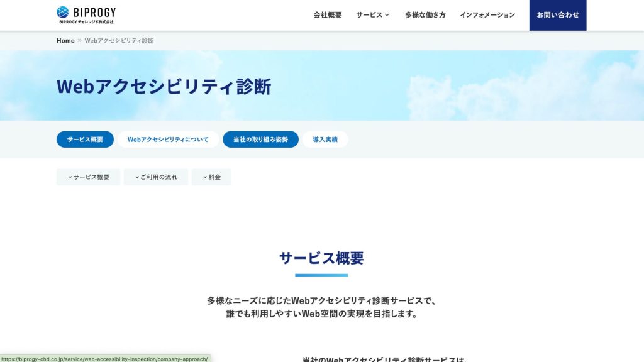
Task: Select the blue サービス概要 pill tab
Action: click(85, 140)
